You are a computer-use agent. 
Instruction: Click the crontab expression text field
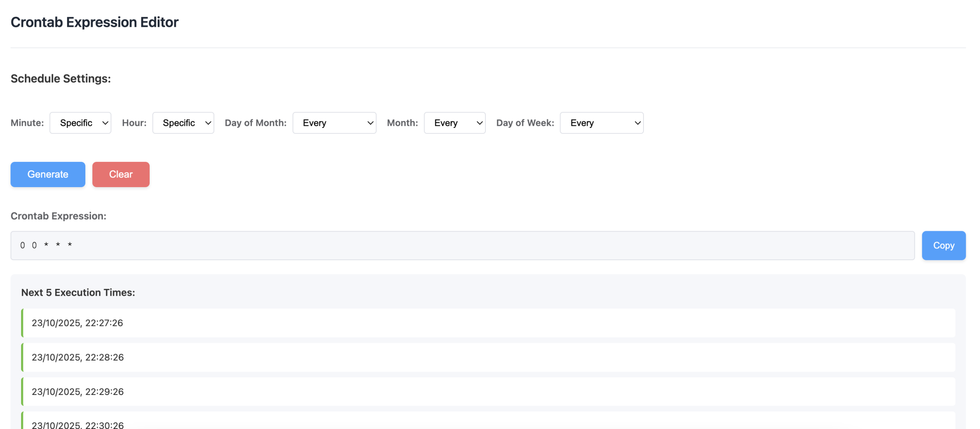click(462, 245)
